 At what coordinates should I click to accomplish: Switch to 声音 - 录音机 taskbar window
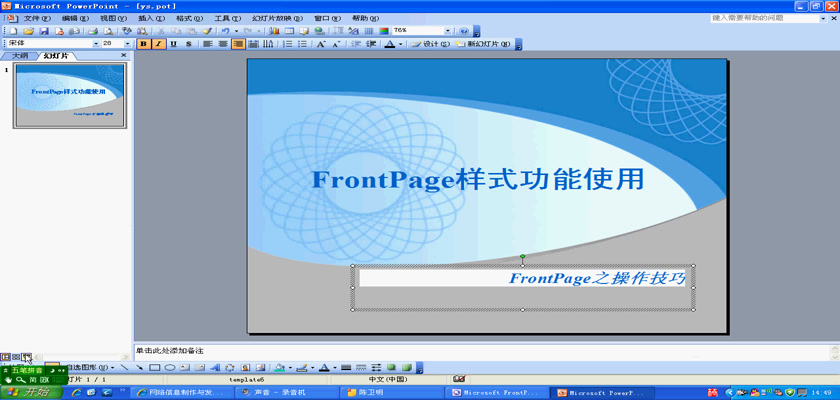pyautogui.click(x=288, y=393)
